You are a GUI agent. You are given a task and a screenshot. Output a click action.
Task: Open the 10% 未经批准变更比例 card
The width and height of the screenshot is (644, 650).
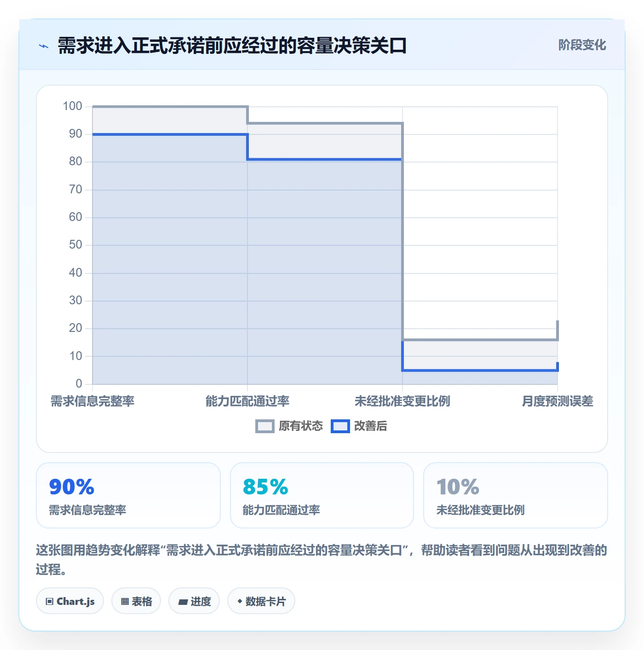[x=516, y=495]
